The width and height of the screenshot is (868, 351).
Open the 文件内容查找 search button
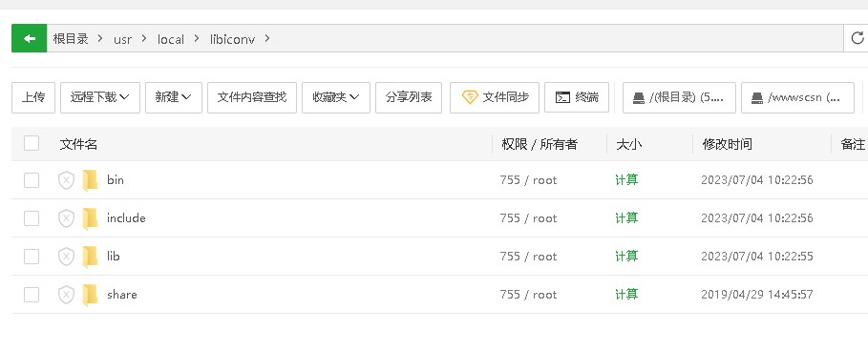click(252, 98)
